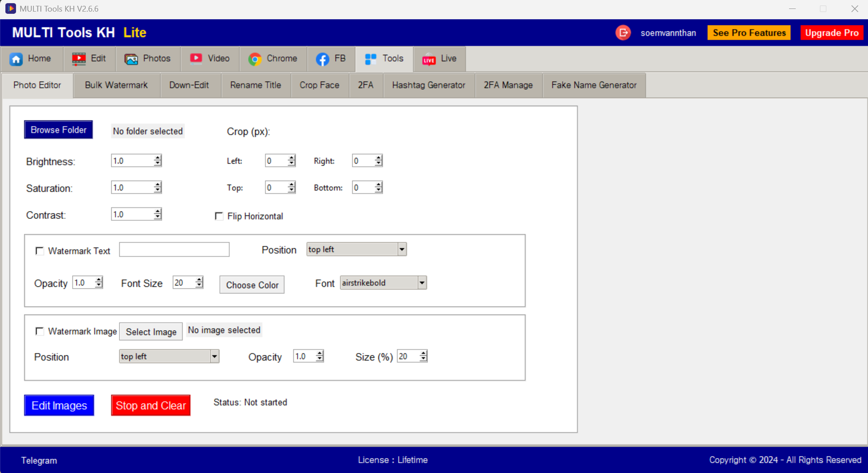Viewport: 868px width, 473px height.
Task: Switch to the Bulk Watermark tab
Action: [x=116, y=85]
